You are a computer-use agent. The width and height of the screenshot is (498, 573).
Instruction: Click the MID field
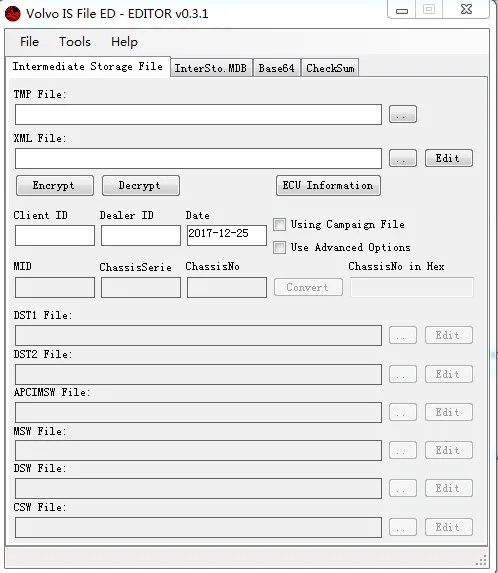click(x=55, y=287)
